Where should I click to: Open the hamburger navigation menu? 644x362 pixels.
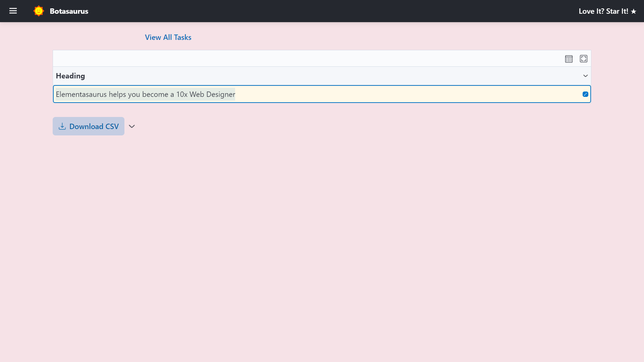[13, 11]
